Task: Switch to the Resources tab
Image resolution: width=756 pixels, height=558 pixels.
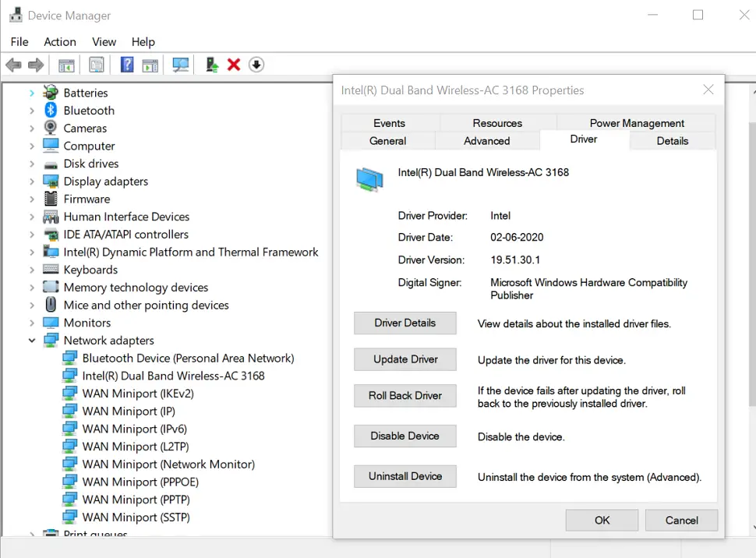Action: (497, 123)
